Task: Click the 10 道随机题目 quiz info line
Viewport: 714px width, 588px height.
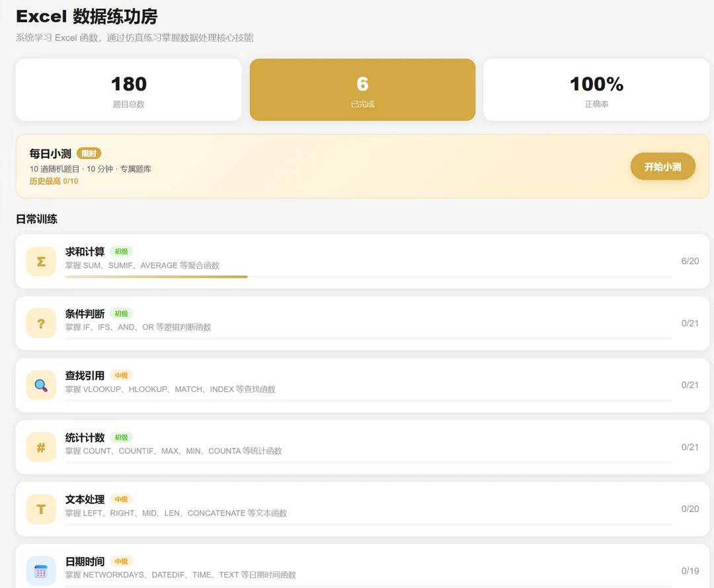Action: pos(91,169)
